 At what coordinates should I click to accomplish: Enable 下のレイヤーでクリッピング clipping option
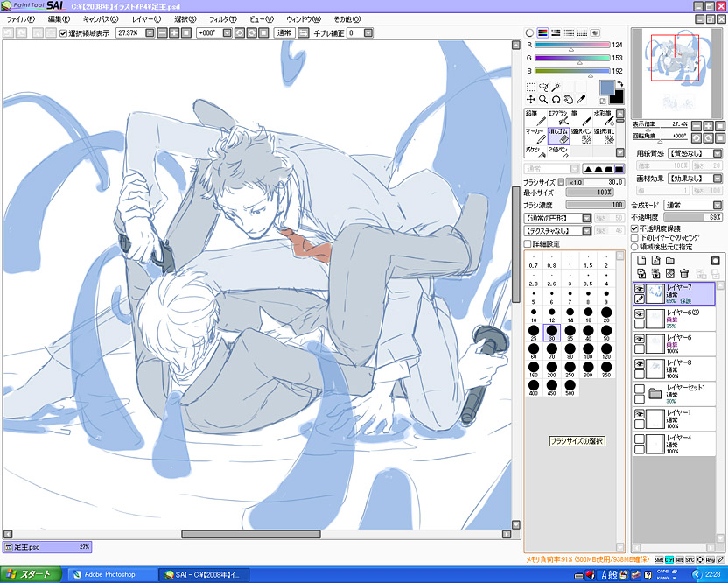[634, 238]
